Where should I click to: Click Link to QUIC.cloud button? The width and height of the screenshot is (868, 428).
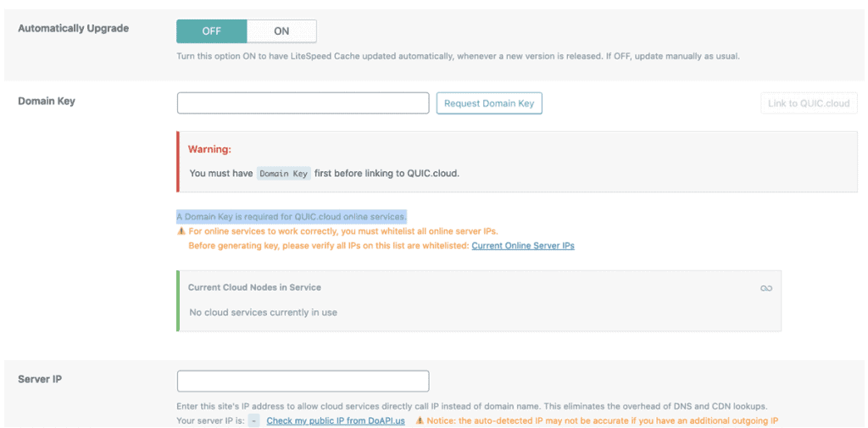(x=809, y=103)
